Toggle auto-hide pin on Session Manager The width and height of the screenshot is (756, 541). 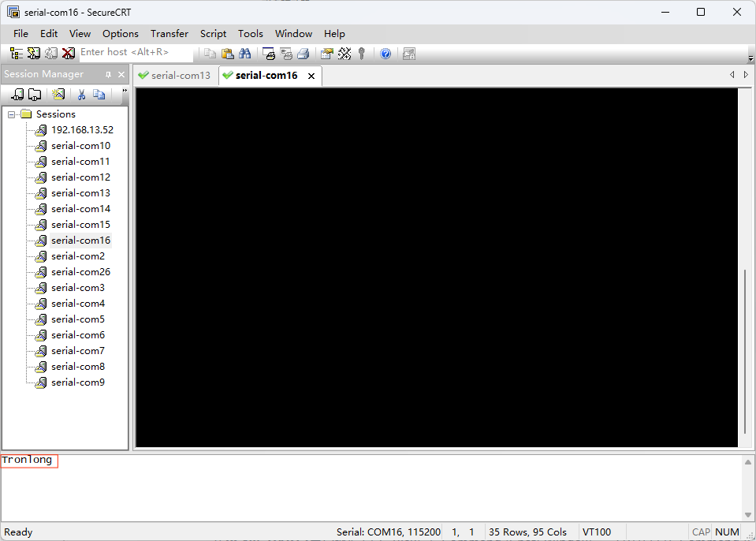pos(109,74)
